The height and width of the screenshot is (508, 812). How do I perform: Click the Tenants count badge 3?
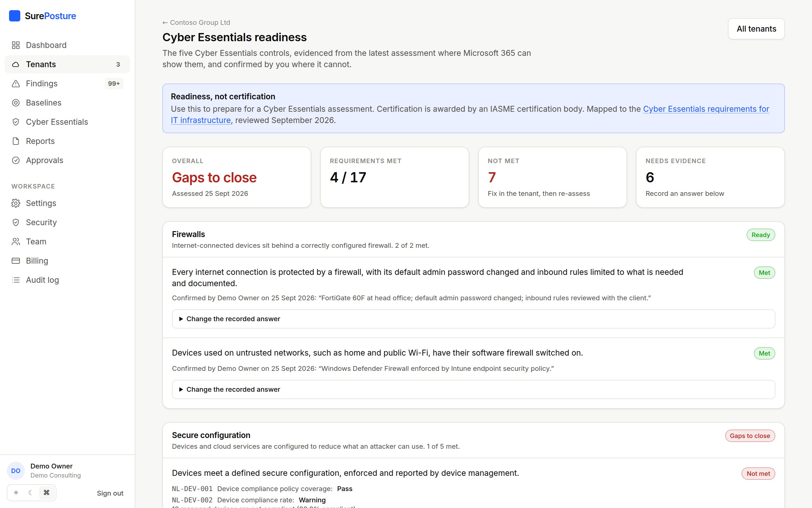click(118, 64)
